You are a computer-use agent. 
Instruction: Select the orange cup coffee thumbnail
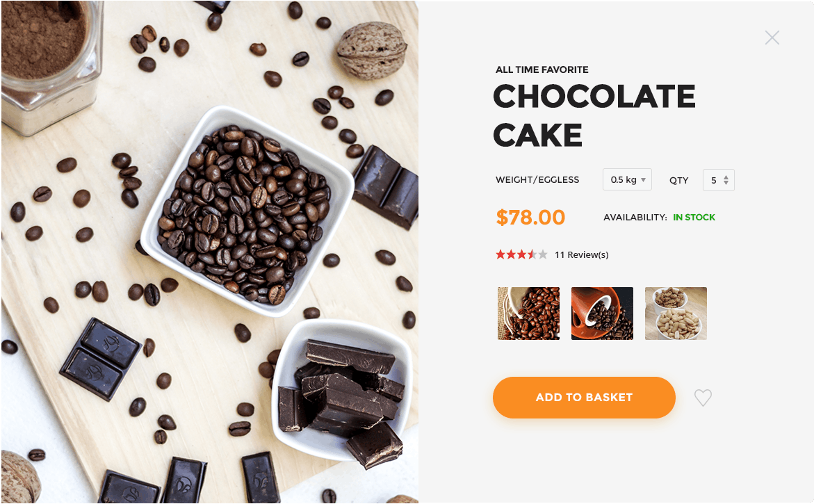[x=602, y=314]
